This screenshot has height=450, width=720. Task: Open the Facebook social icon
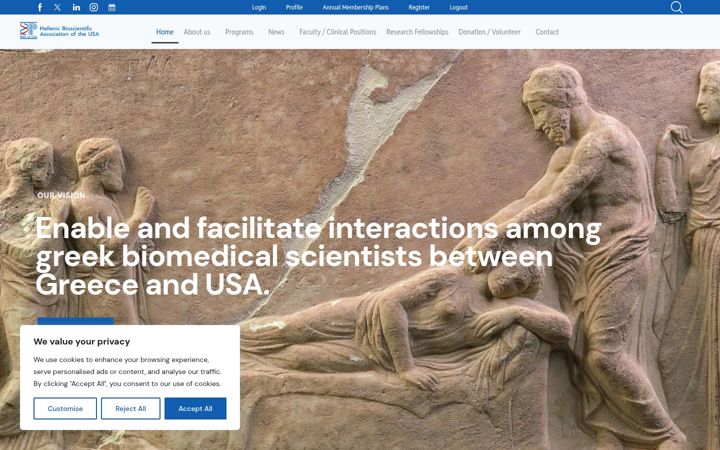[x=40, y=7]
